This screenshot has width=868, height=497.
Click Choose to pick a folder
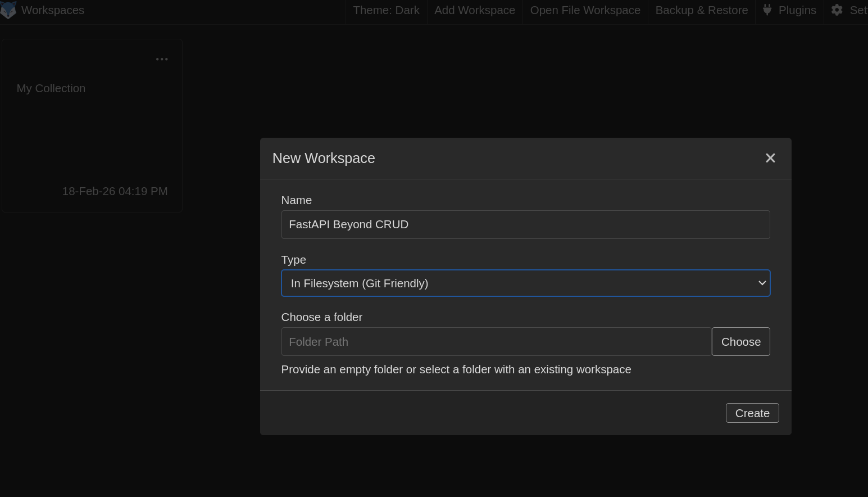click(x=740, y=341)
